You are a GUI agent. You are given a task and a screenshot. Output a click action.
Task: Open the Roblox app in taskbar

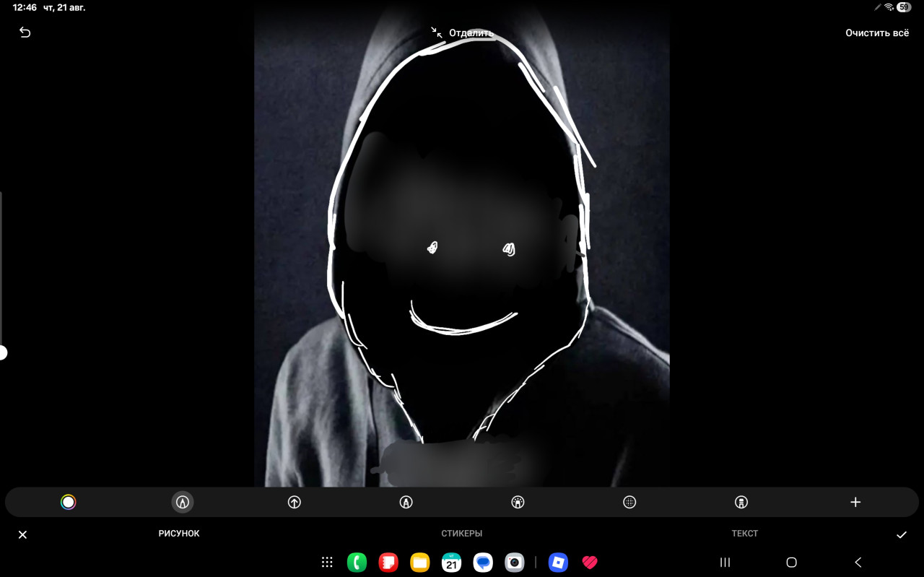558,562
